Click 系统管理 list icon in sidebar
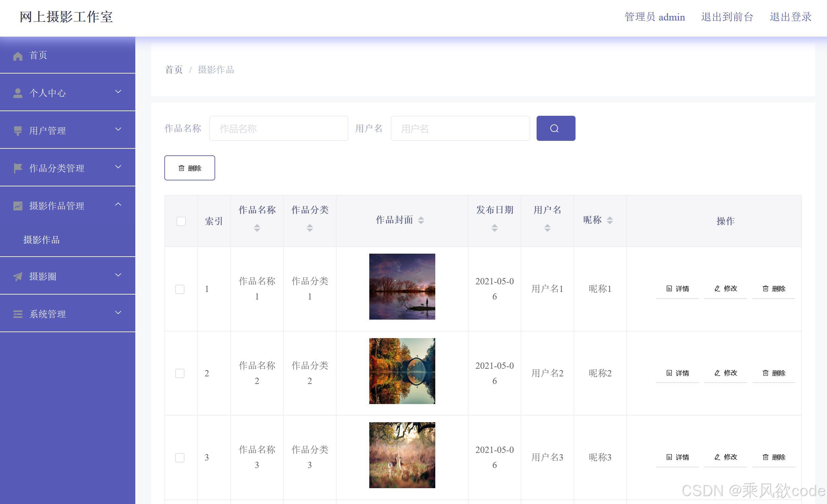 coord(18,314)
